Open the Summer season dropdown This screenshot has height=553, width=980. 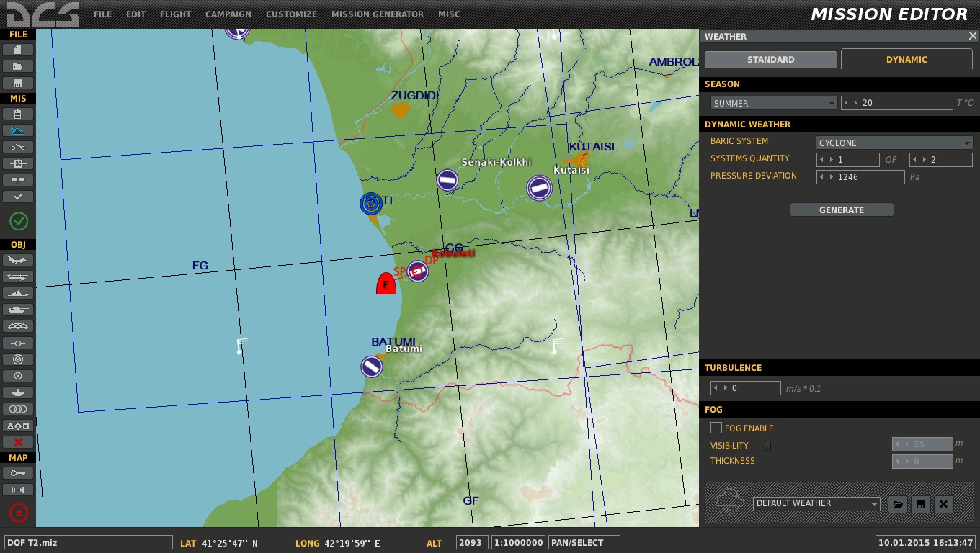point(774,104)
